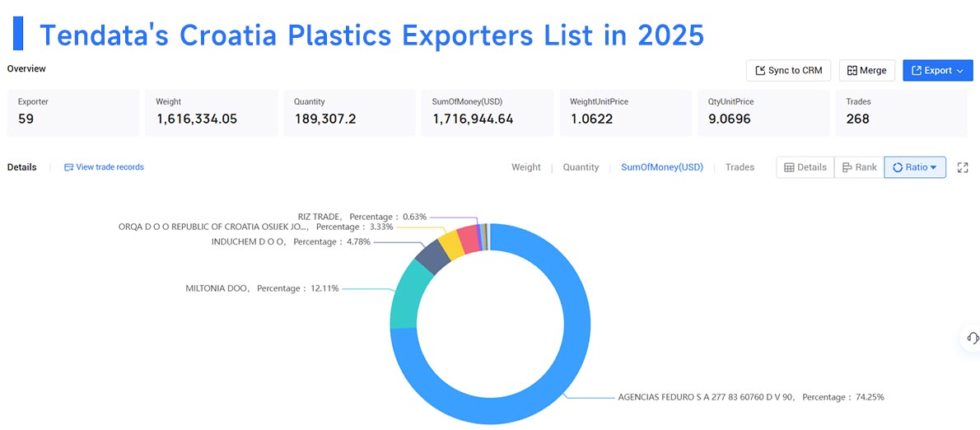Select the ORQA yellow donut segment
980x430 pixels.
click(x=450, y=244)
